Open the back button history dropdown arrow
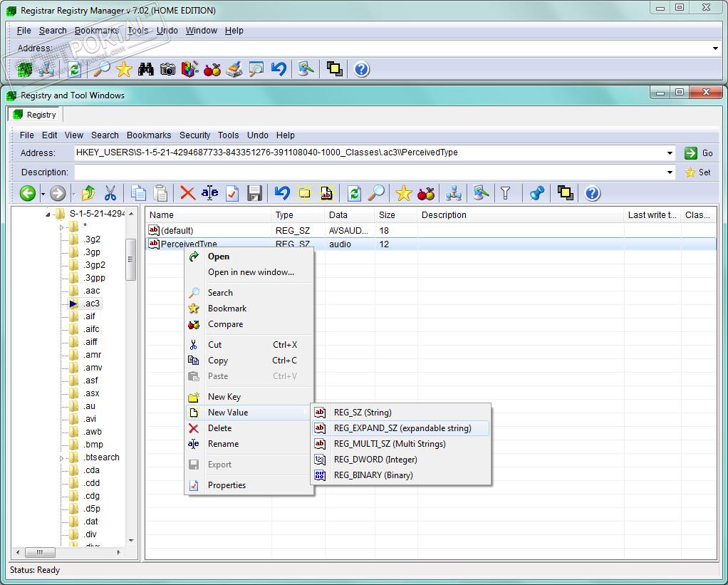728x585 pixels. coord(43,194)
